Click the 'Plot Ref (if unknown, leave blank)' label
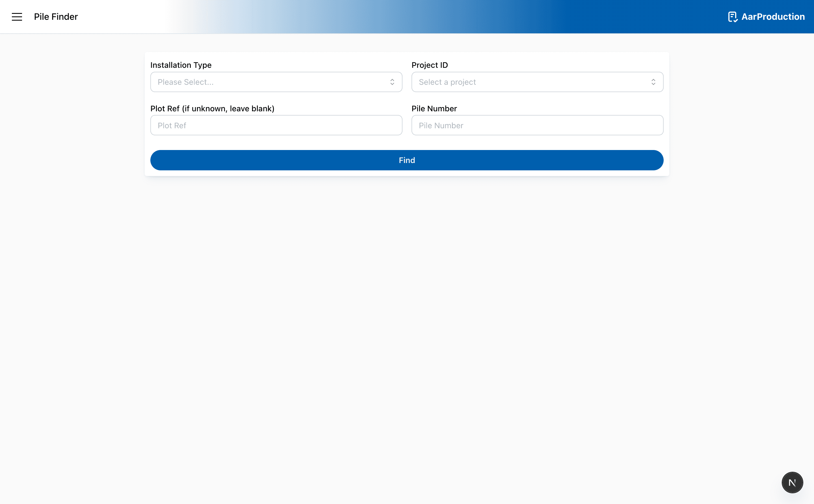The height and width of the screenshot is (504, 814). 212,108
